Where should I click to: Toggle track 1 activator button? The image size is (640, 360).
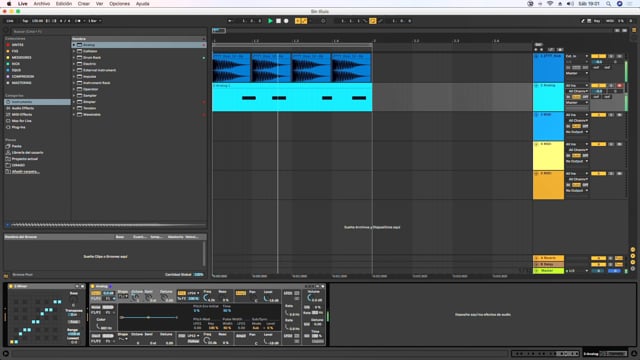click(598, 56)
